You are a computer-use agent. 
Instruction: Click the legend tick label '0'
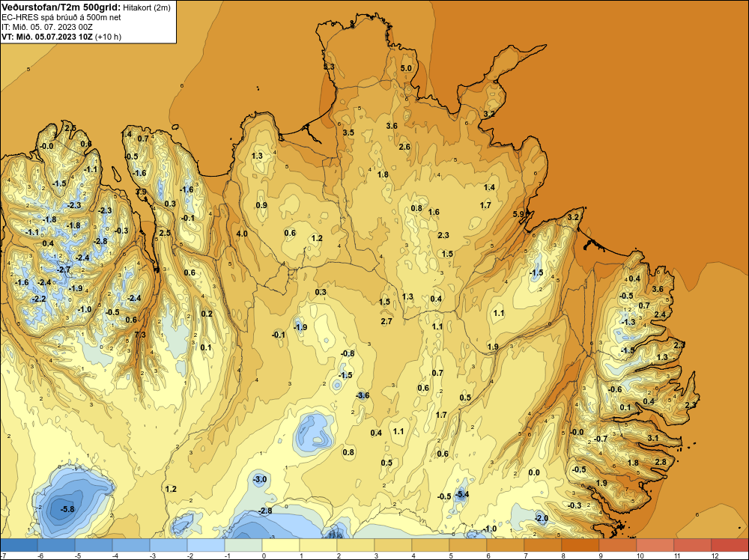(264, 556)
